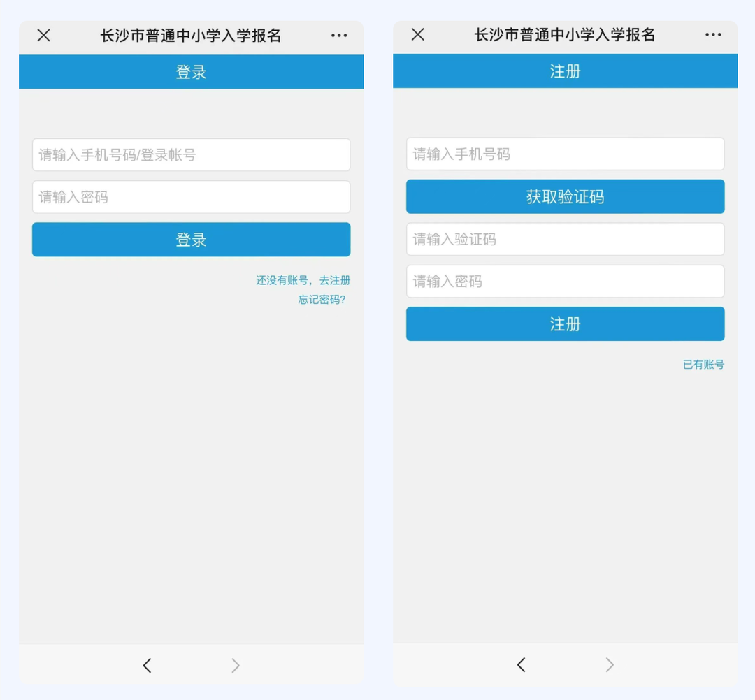755x700 pixels.
Task: Close the registration page with X icon
Action: click(418, 35)
